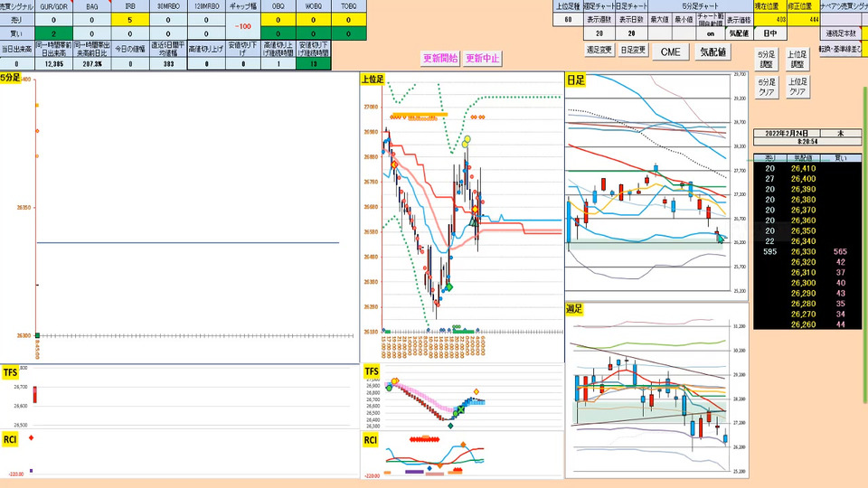Click the 上位足クリア button
This screenshot has width=868, height=488.
(x=797, y=87)
